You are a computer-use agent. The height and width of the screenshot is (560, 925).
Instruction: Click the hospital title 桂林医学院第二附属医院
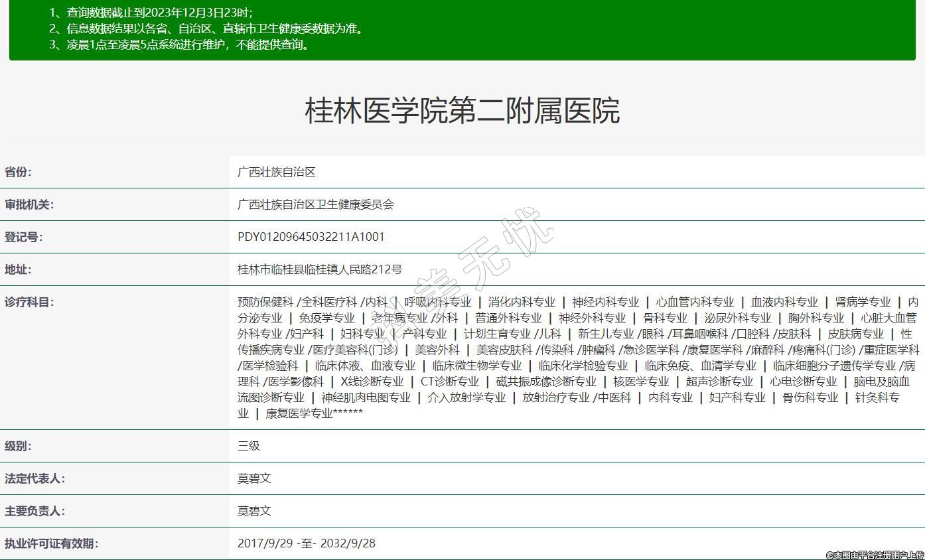(x=462, y=111)
